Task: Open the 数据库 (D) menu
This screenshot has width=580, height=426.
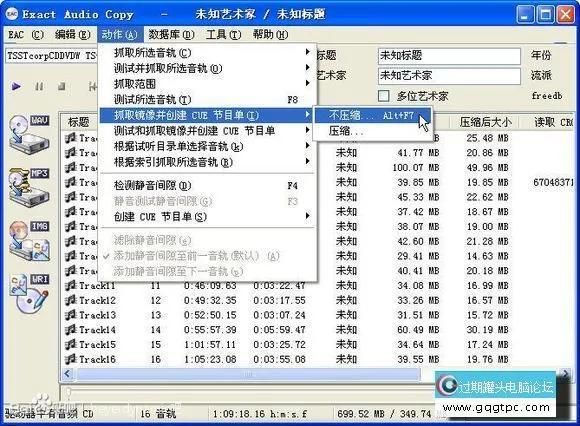Action: (171, 35)
